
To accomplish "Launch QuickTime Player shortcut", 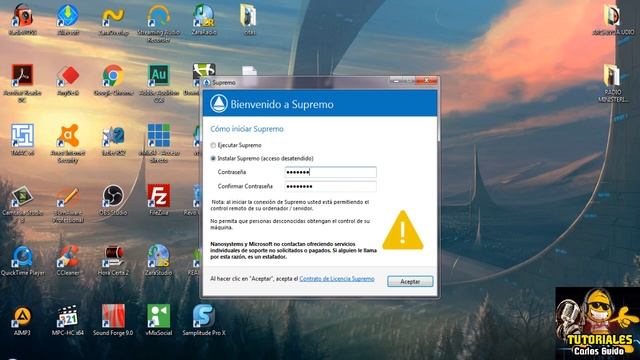I will coord(22,260).
